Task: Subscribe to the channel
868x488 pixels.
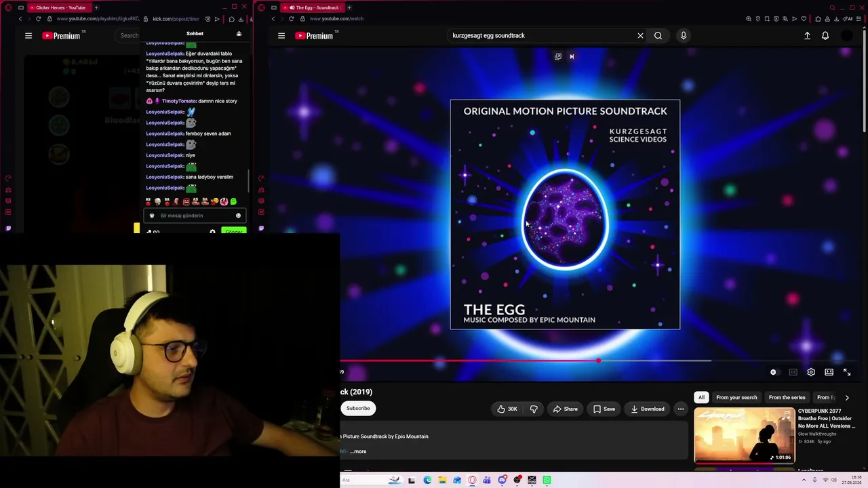Action: pos(358,408)
